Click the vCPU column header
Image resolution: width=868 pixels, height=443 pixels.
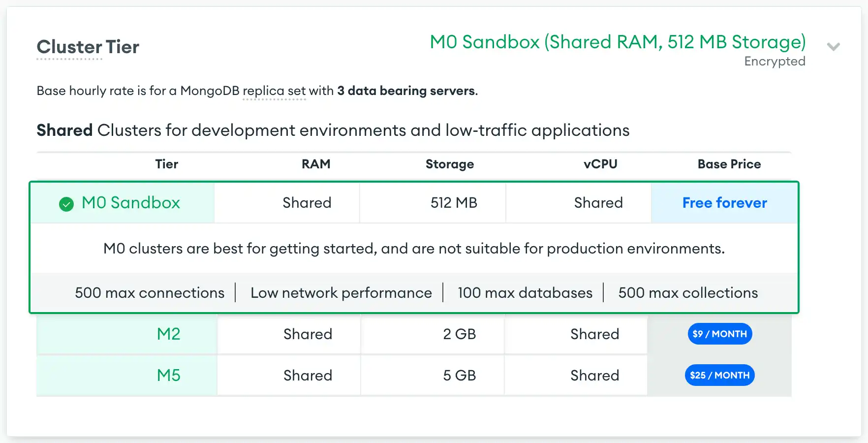pos(600,164)
